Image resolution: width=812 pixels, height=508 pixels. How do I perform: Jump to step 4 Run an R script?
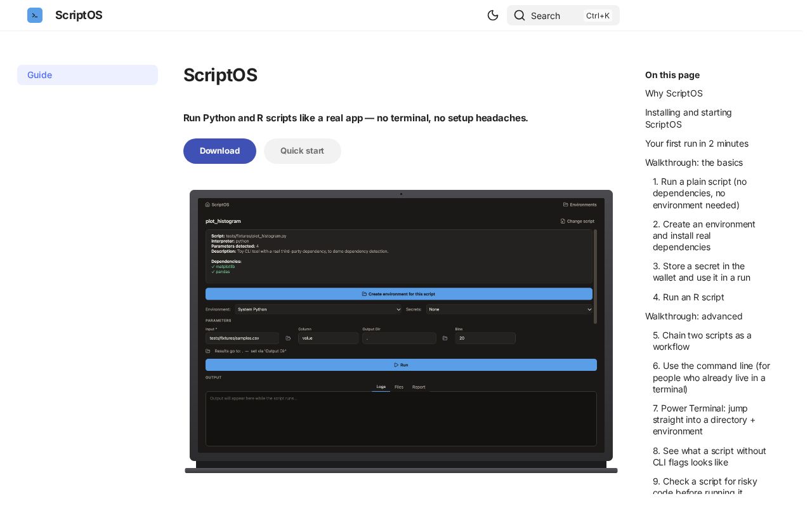tap(688, 297)
